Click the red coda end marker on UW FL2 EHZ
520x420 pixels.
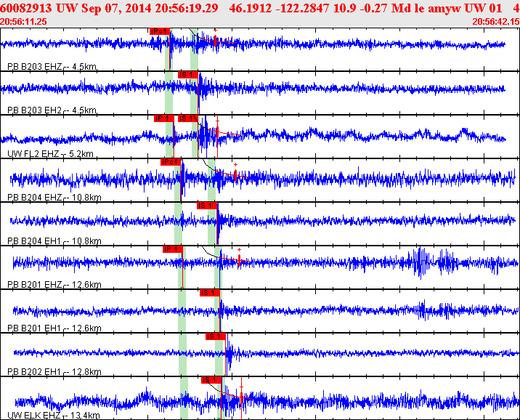218,132
